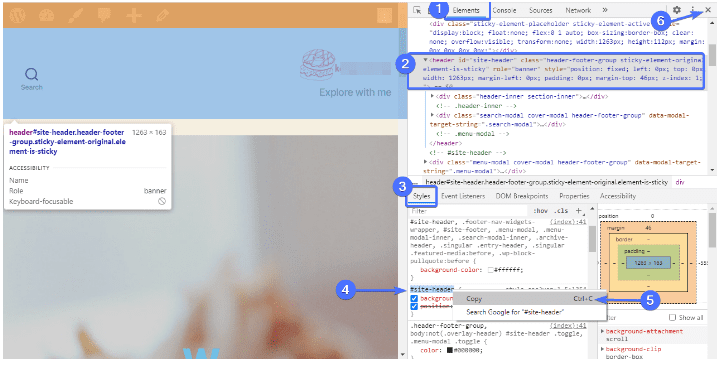Open the comments bubble icon
This screenshot has height=366, width=720.
[105, 15]
